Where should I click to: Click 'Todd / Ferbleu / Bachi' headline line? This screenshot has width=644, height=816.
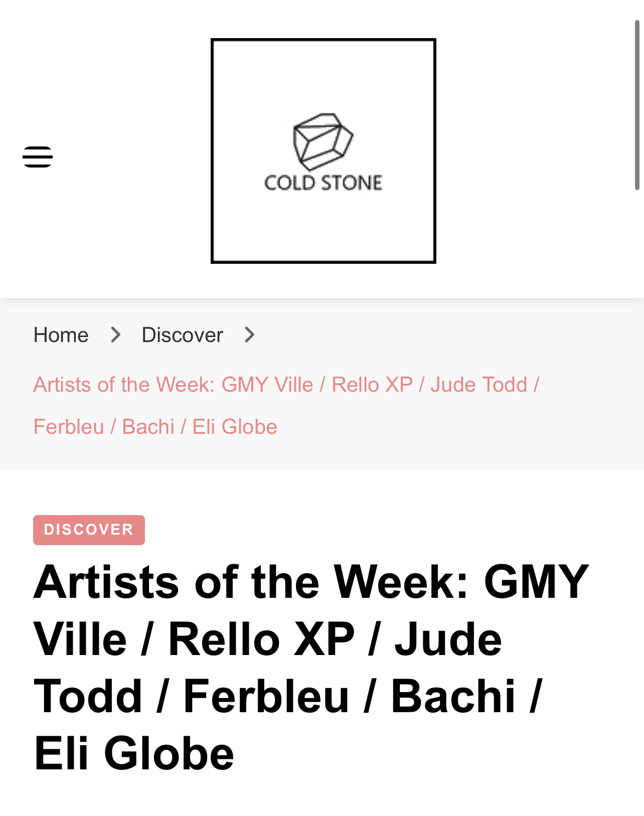pos(275,696)
